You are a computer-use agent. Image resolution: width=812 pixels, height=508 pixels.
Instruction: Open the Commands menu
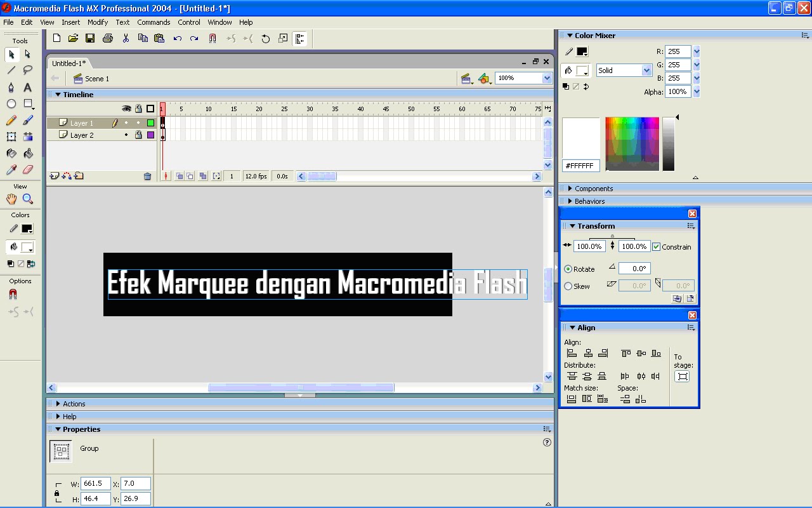(154, 22)
